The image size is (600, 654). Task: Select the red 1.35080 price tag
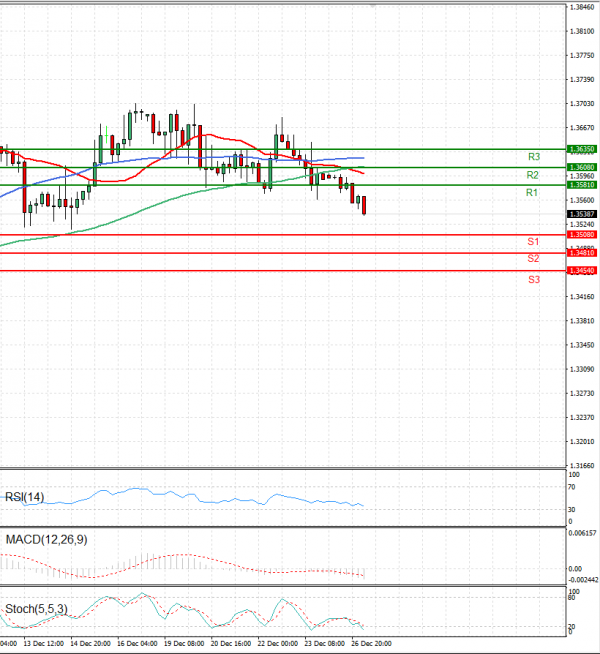582,235
